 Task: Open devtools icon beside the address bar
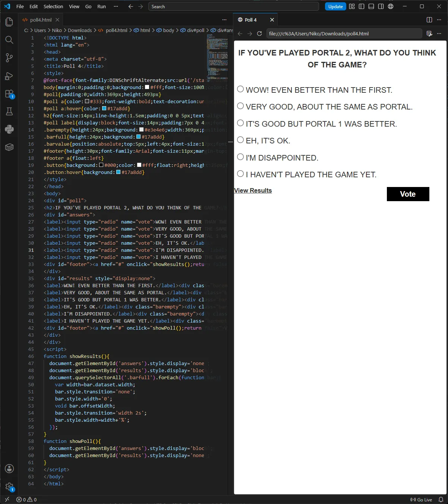coord(429,34)
